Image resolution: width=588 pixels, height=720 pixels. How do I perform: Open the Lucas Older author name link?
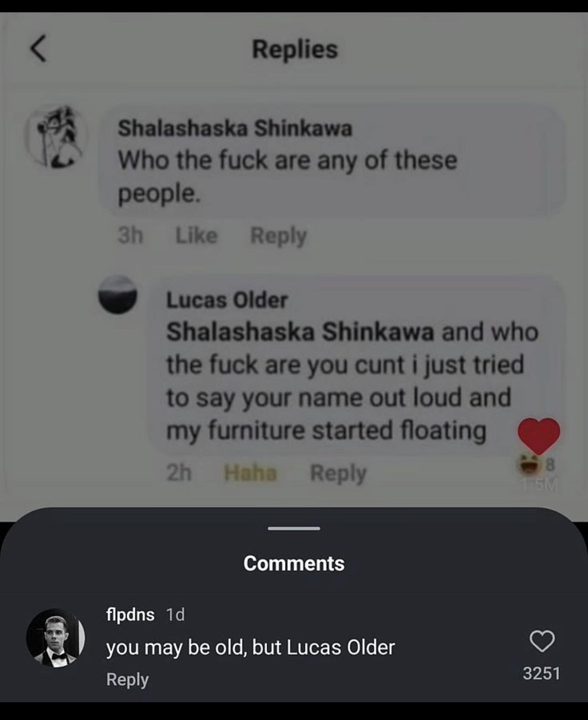(x=227, y=300)
